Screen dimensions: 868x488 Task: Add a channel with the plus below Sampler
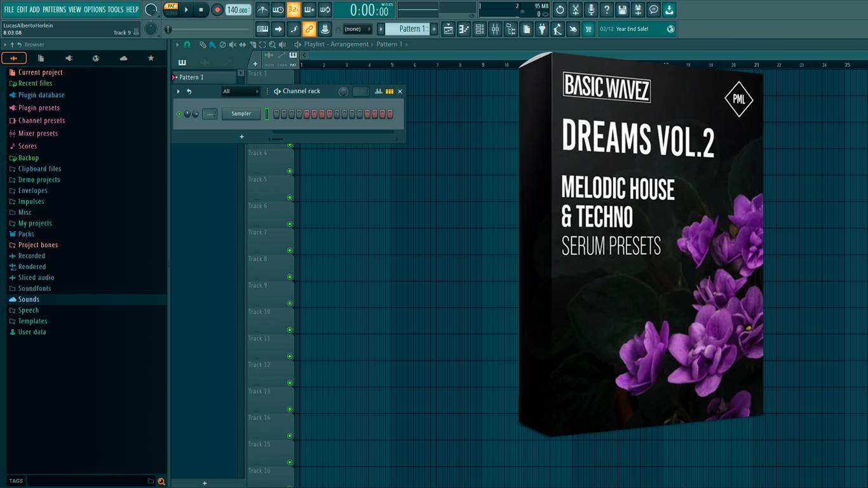tap(241, 137)
